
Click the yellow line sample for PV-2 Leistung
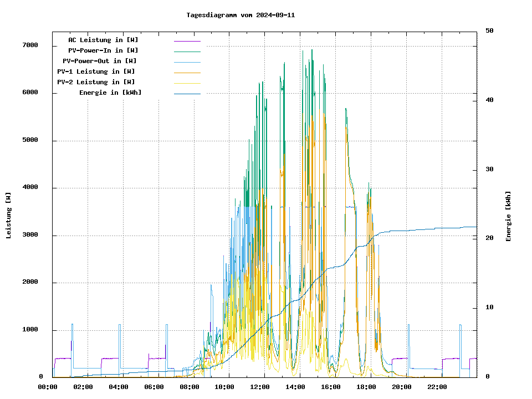coord(187,83)
